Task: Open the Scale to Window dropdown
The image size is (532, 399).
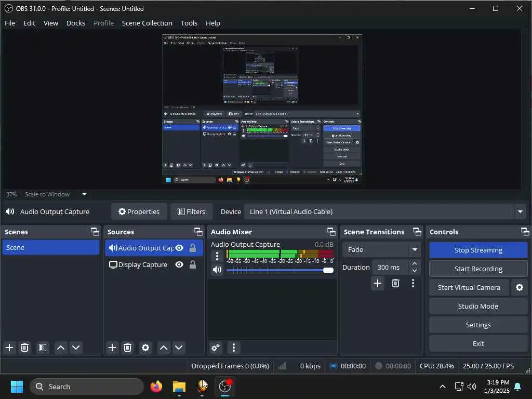Action: 84,194
